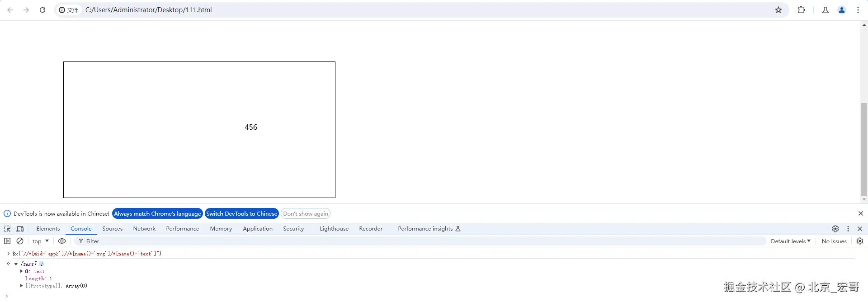The image size is (868, 302).
Task: Reload the page with refresh icon
Action: click(42, 10)
